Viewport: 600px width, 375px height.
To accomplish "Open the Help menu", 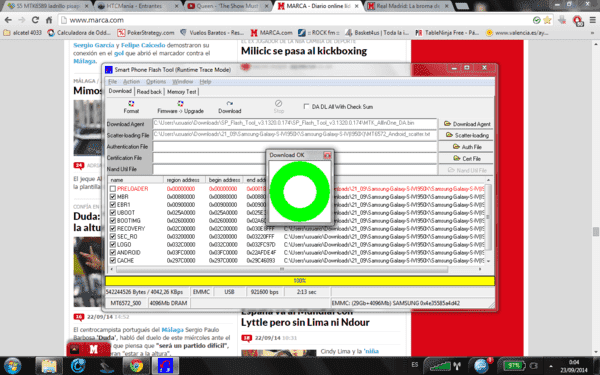I will (x=205, y=82).
